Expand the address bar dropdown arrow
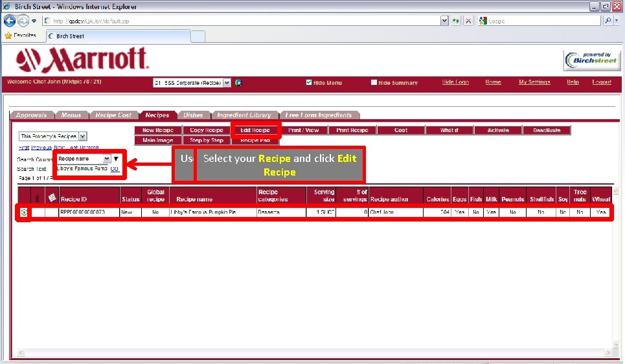The width and height of the screenshot is (625, 364). [444, 21]
